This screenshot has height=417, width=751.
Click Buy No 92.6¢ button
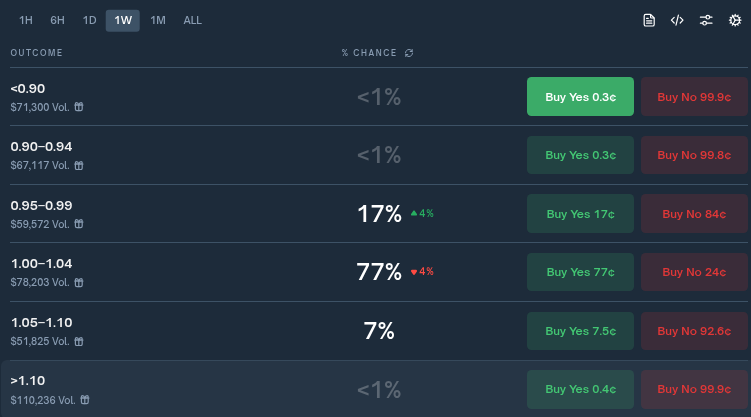(x=694, y=331)
